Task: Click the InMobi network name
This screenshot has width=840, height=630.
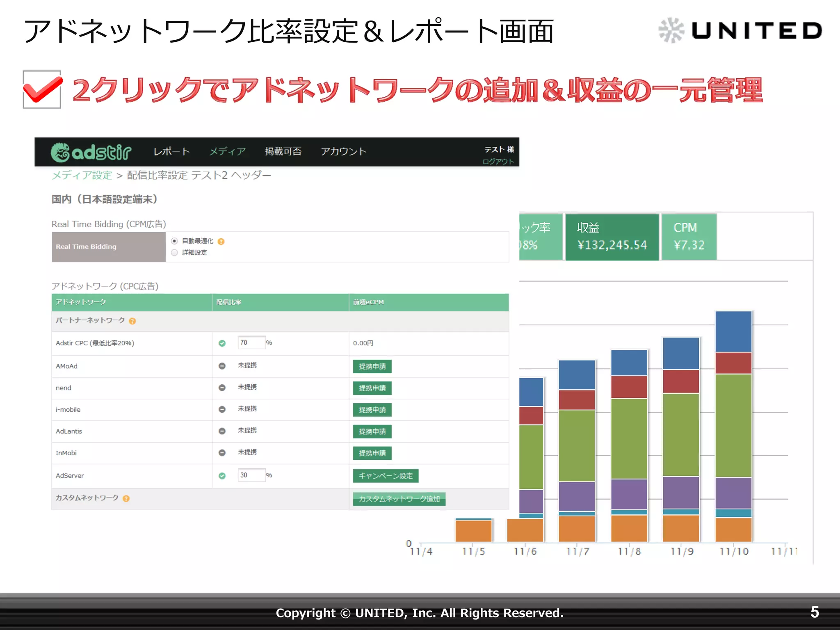Action: point(66,453)
